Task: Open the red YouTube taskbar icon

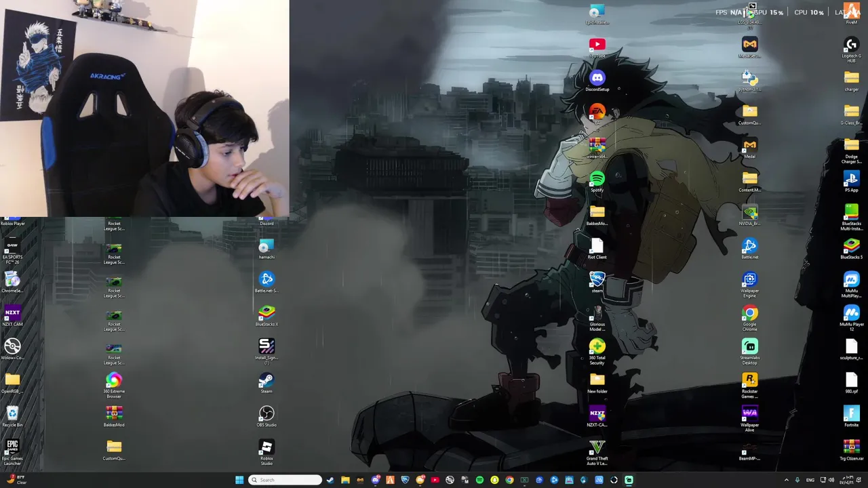Action: 435,480
